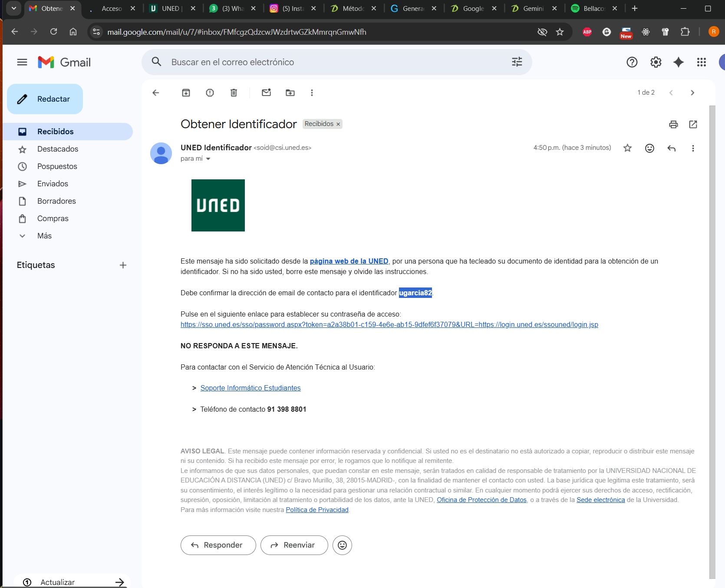725x588 pixels.
Task: Click the Responder button
Action: pyautogui.click(x=218, y=545)
